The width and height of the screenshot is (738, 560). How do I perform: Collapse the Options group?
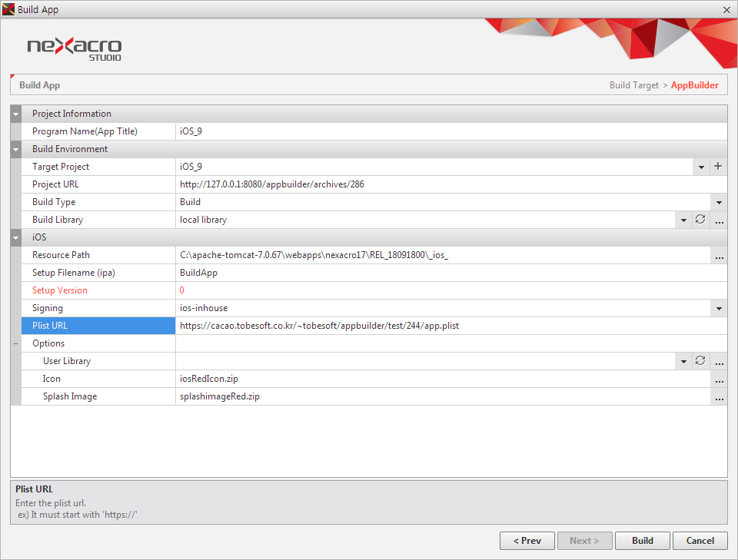(x=16, y=343)
